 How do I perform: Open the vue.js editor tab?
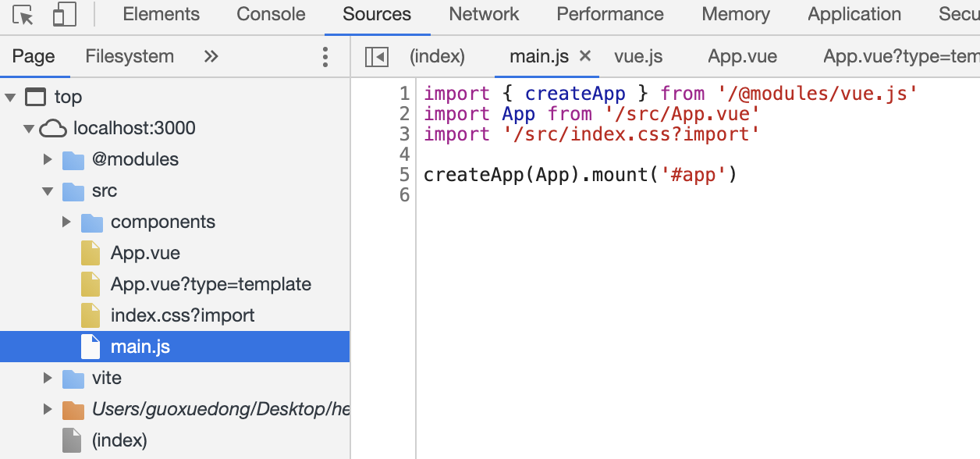coord(638,56)
